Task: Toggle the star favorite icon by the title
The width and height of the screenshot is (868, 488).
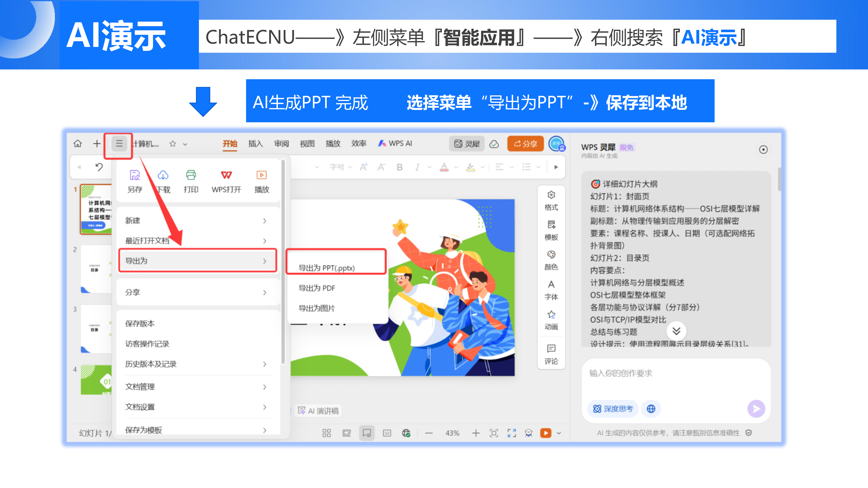Action: click(173, 144)
